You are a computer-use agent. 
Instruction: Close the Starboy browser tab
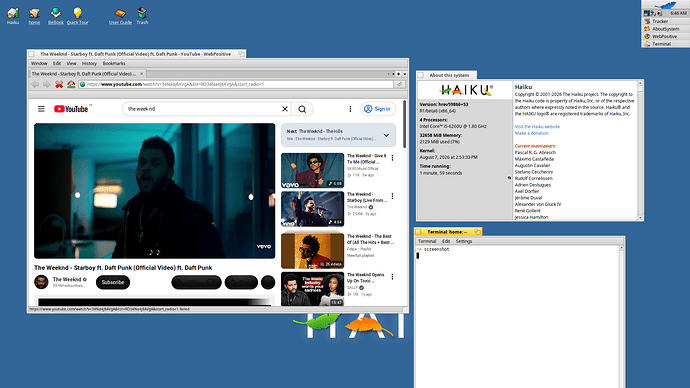click(x=141, y=74)
